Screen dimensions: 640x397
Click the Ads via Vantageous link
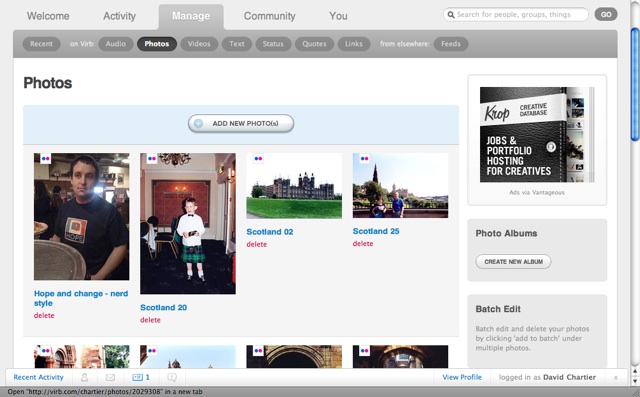pyautogui.click(x=537, y=192)
